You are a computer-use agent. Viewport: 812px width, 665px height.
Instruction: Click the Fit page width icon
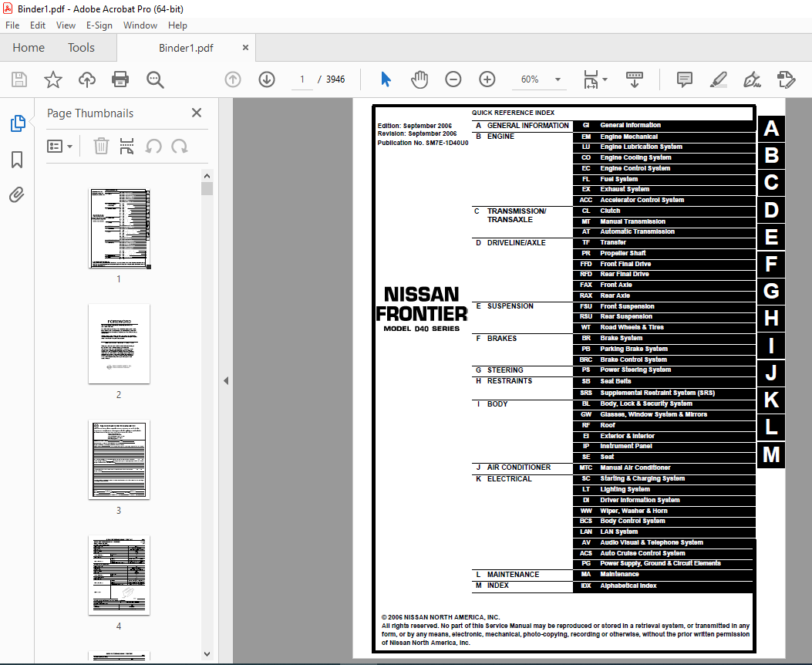(x=591, y=79)
